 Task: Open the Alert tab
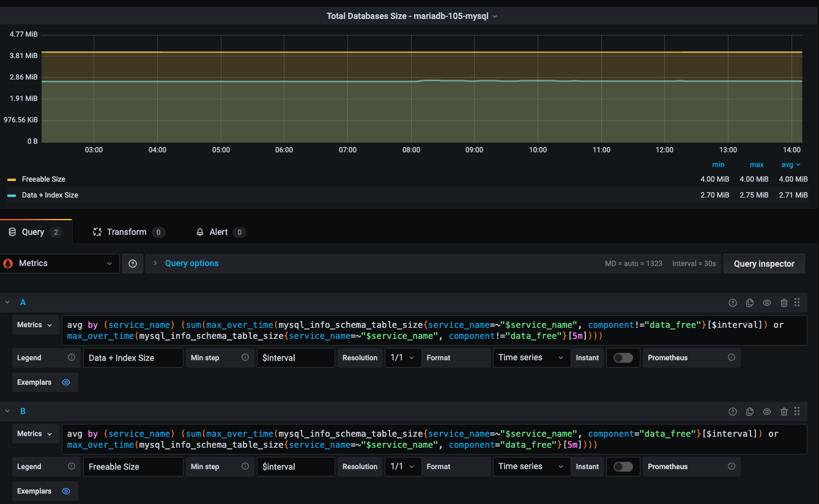[x=218, y=232]
